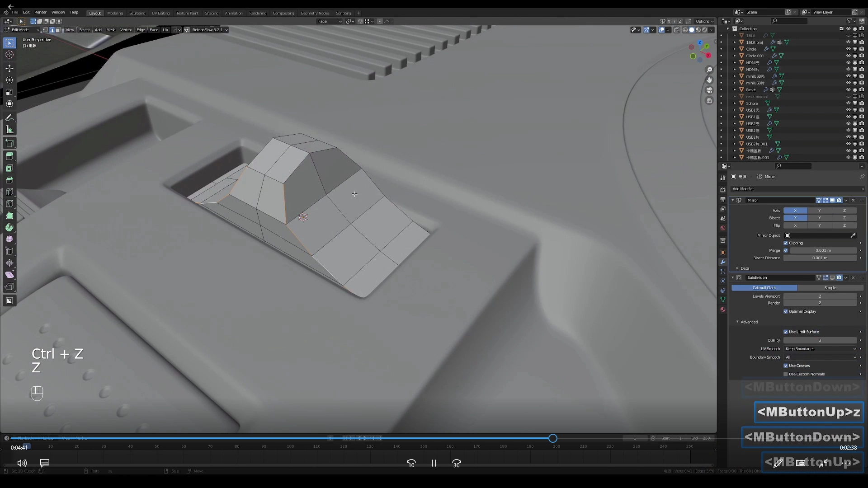Switch to the Sculpting workspace tab
This screenshot has height=488, width=868.
[137, 13]
